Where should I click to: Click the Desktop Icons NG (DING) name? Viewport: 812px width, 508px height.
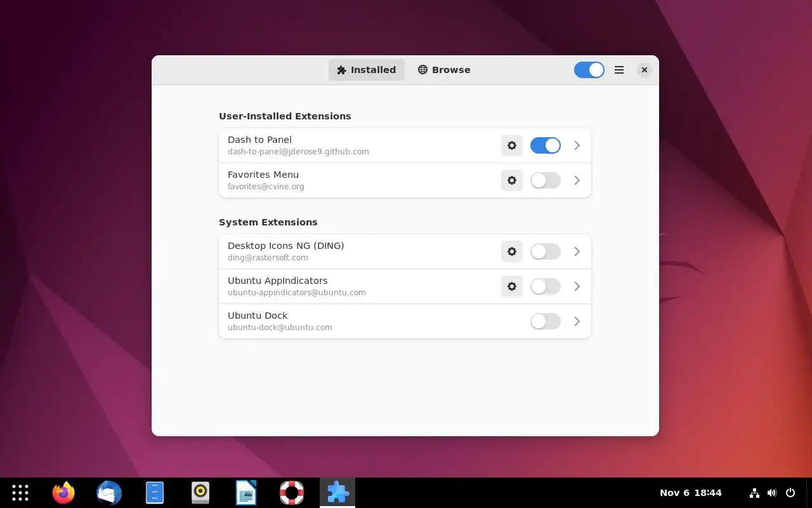(x=286, y=246)
